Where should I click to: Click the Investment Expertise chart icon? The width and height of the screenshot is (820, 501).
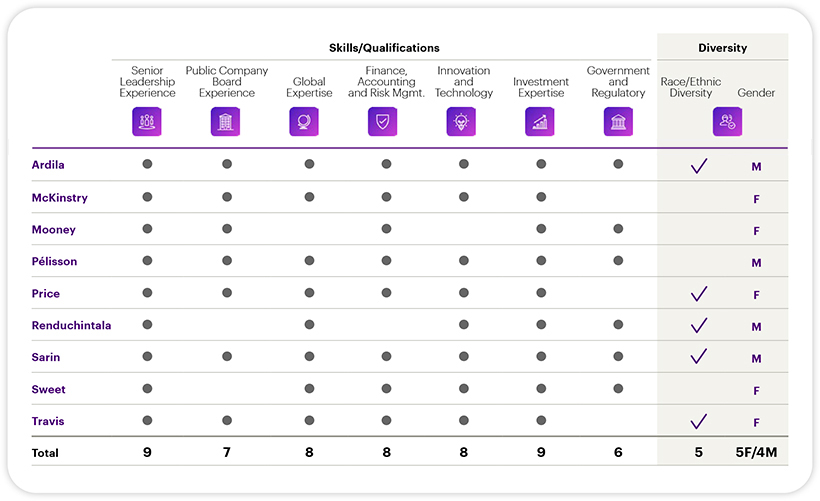pos(540,122)
